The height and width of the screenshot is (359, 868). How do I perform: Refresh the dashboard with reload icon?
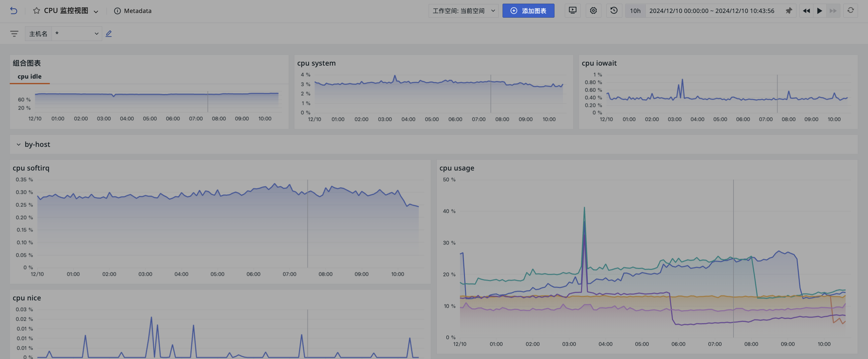coord(850,10)
